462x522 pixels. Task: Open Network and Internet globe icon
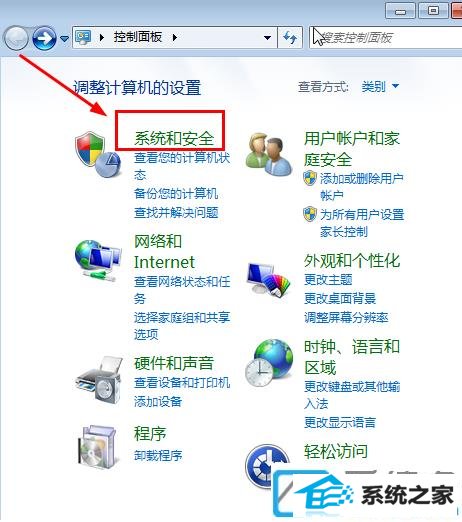tap(98, 260)
